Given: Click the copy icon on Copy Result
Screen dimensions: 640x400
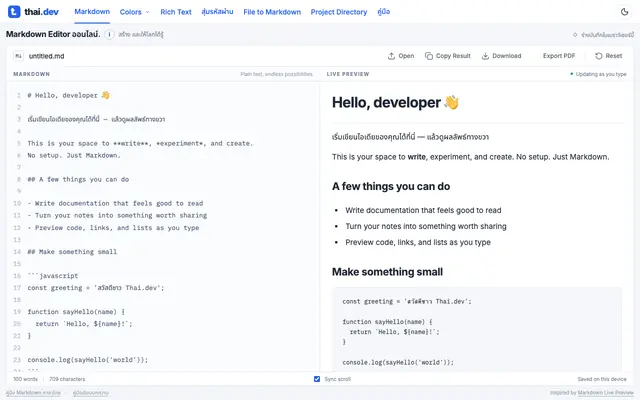Looking at the screenshot, I should [429, 56].
